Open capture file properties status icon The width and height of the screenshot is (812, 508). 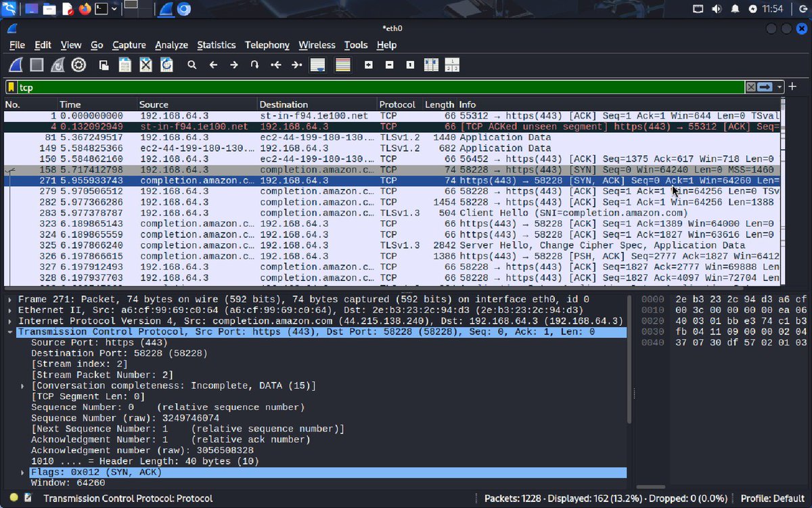point(28,498)
